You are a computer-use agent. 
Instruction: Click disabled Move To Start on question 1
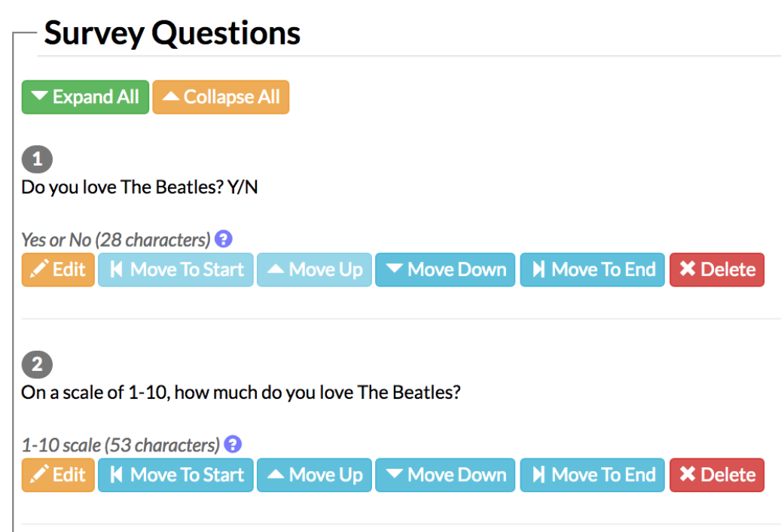(175, 269)
